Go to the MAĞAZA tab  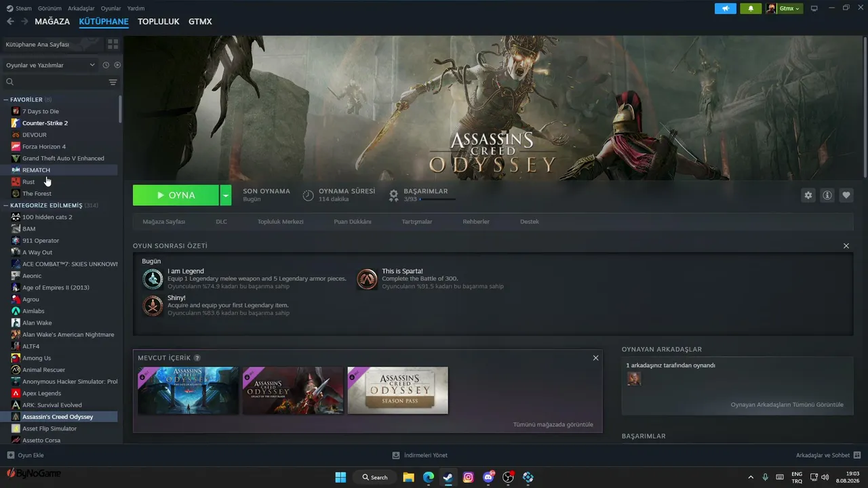click(52, 22)
